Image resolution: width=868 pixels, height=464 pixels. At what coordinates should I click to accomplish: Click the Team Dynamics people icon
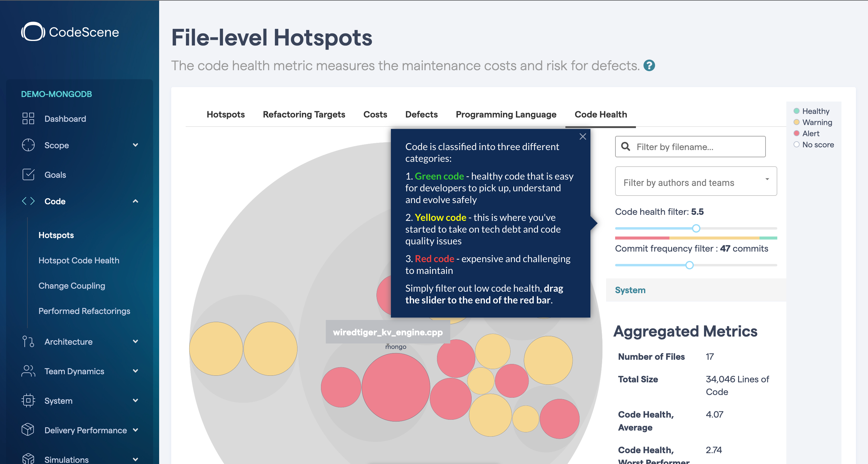(28, 371)
